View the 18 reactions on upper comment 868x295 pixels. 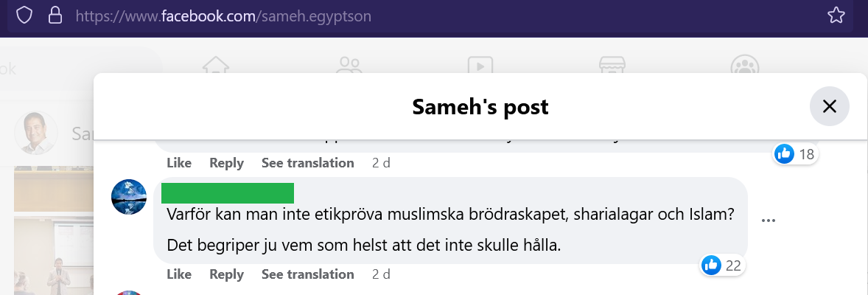click(x=796, y=154)
